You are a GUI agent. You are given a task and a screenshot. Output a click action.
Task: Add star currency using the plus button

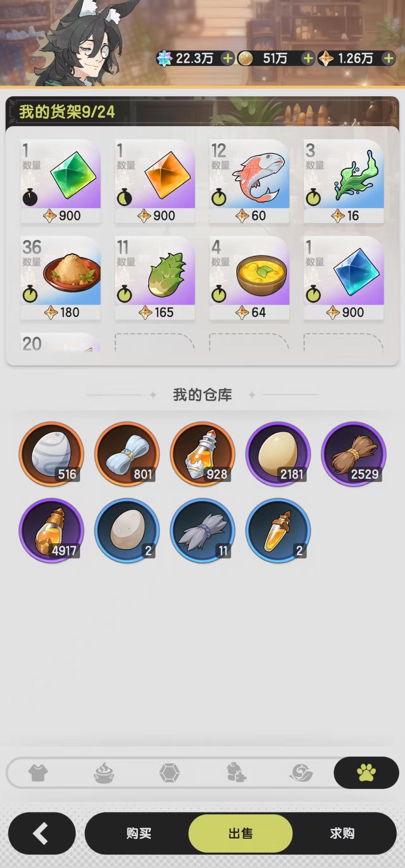[389, 59]
